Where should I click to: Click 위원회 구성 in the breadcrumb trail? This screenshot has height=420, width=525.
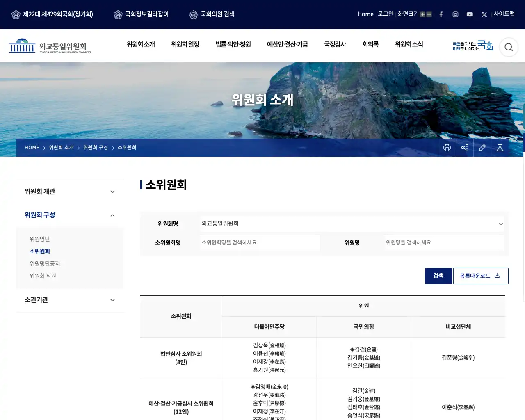pos(96,148)
